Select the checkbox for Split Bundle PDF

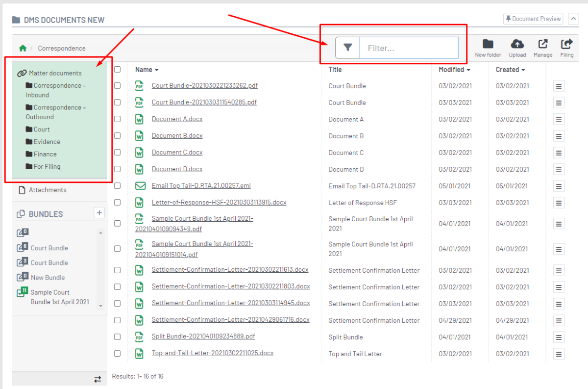pyautogui.click(x=117, y=337)
